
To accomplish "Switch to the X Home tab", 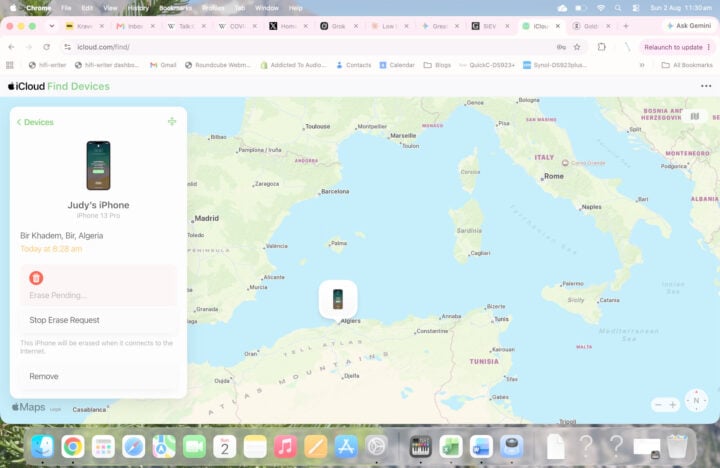I will coord(283,26).
